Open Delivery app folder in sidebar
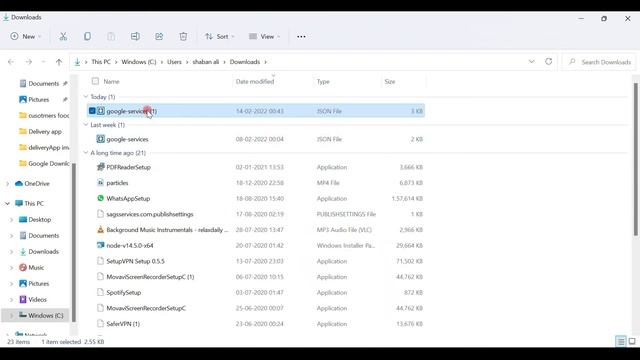640x360 pixels. click(45, 131)
